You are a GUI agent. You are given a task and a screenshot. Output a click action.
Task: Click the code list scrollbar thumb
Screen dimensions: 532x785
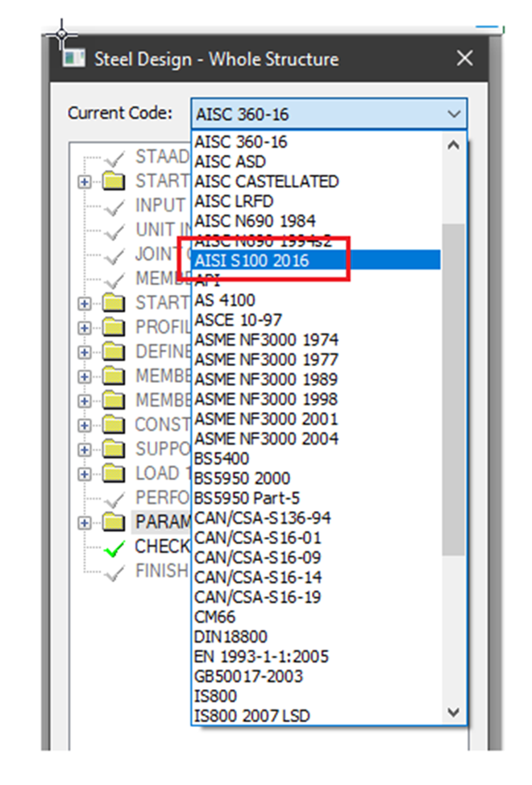point(454,389)
